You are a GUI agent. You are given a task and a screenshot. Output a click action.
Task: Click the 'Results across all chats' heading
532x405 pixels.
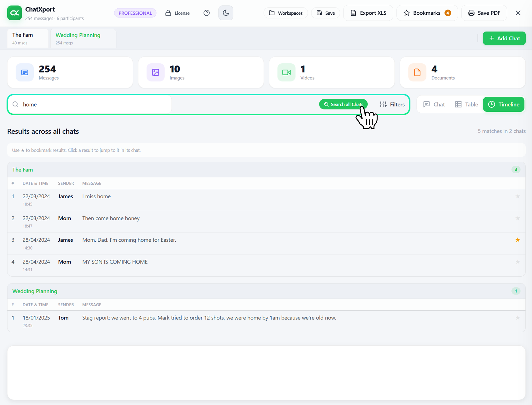coord(43,131)
